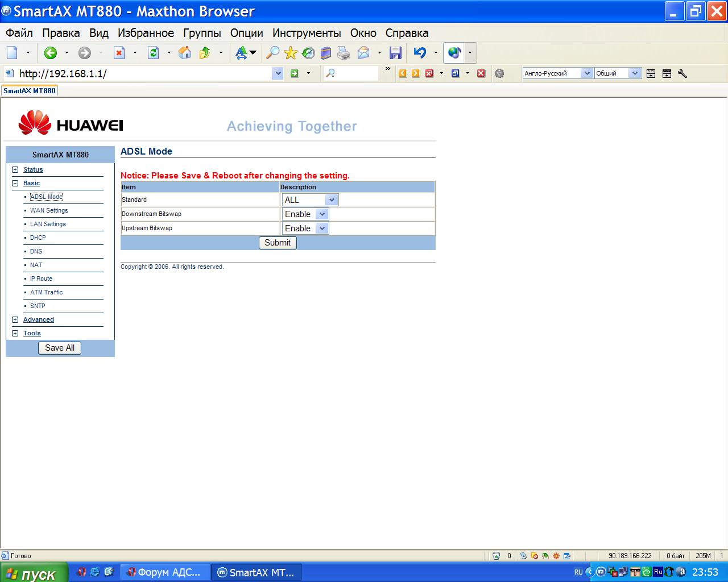Open the DHCP link
728x582 pixels.
38,238
